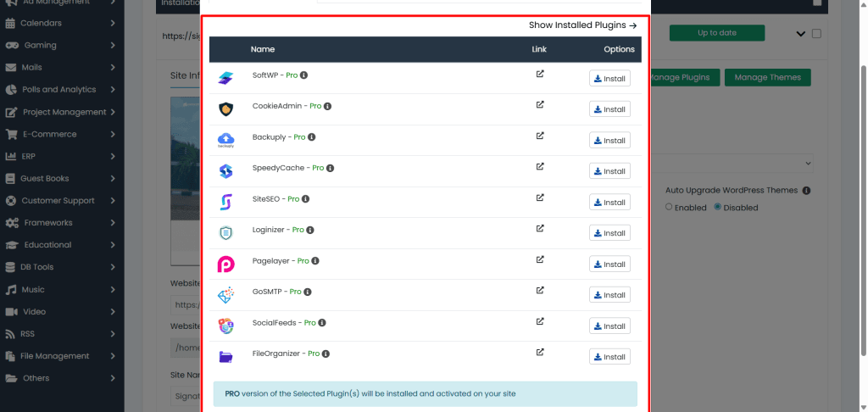Click the info icon next to SoftWP Pro
This screenshot has width=868, height=412.
[304, 75]
